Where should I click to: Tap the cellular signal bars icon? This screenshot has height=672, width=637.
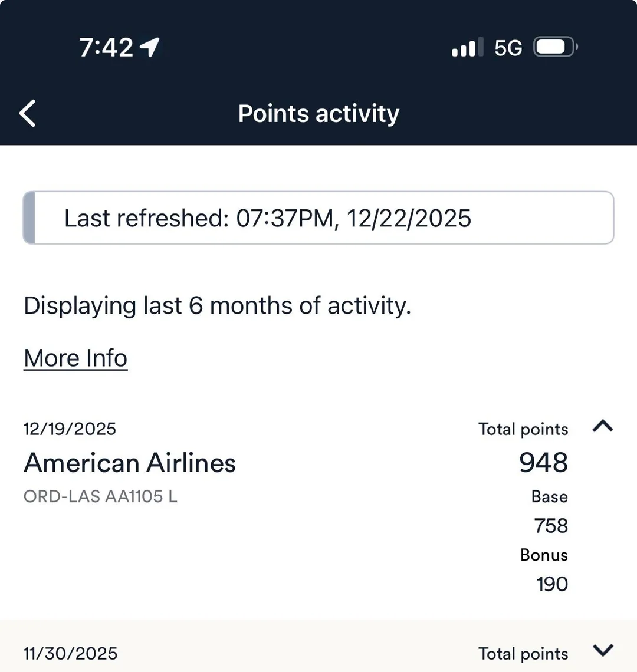[x=467, y=47]
